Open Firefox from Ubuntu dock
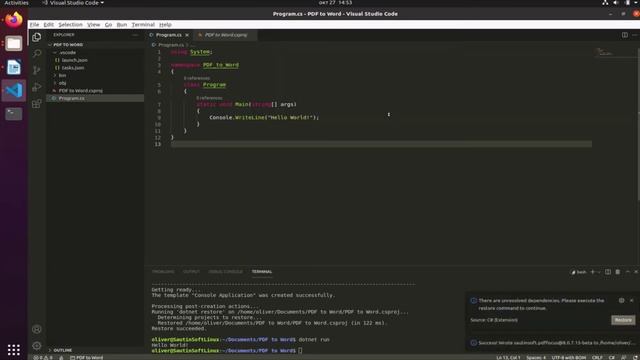Screen dimensions: 640x360 point(13,19)
